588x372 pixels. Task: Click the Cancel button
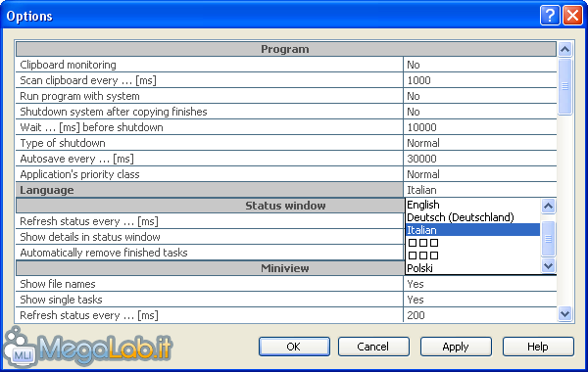tap(373, 347)
